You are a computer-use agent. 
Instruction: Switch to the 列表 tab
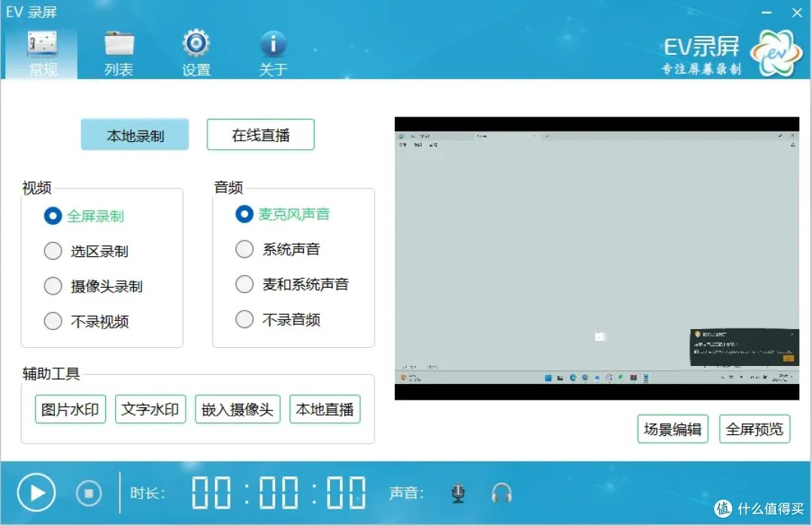[119, 54]
